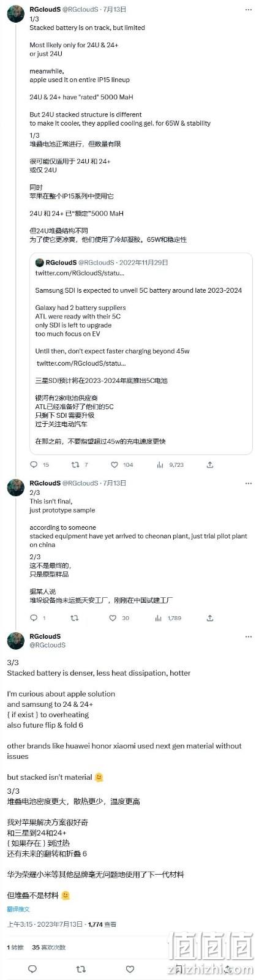Reply to the 3/3 tweet at bottom

[32, 969]
